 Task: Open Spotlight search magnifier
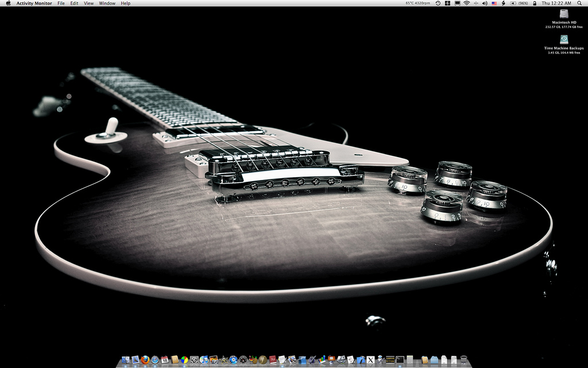point(579,3)
